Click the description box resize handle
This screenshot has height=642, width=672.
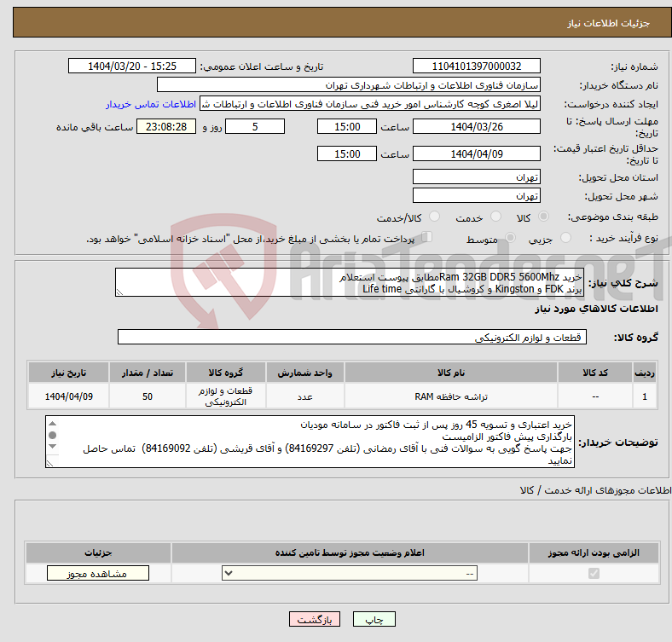pos(119,292)
